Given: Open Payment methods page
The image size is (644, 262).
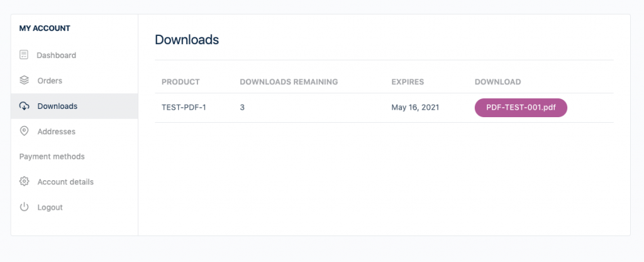Looking at the screenshot, I should (x=52, y=156).
